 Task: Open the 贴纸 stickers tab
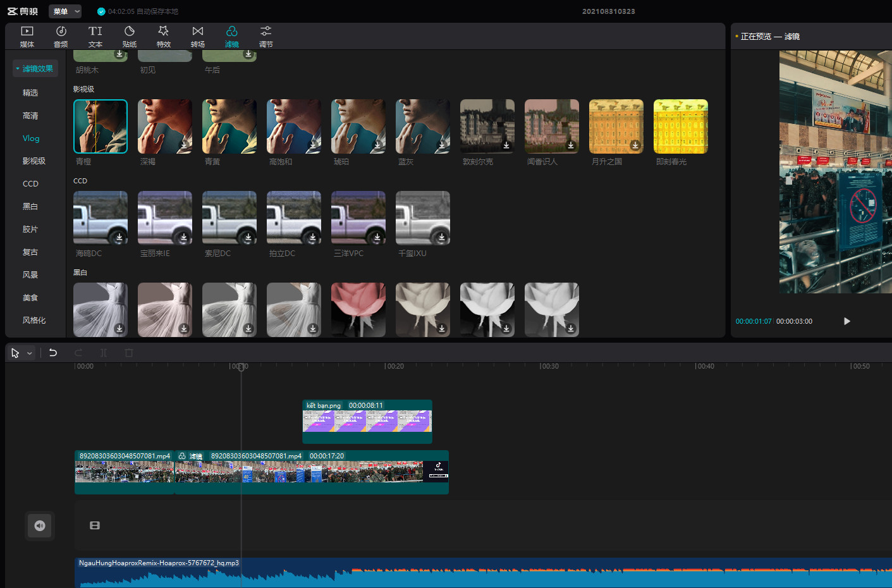point(130,36)
